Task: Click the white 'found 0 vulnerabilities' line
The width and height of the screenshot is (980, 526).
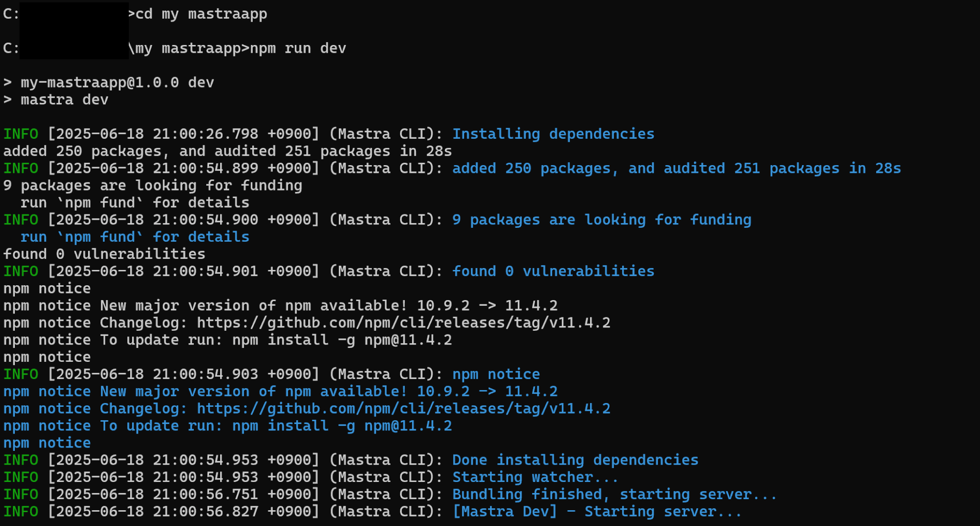Action: click(x=104, y=254)
